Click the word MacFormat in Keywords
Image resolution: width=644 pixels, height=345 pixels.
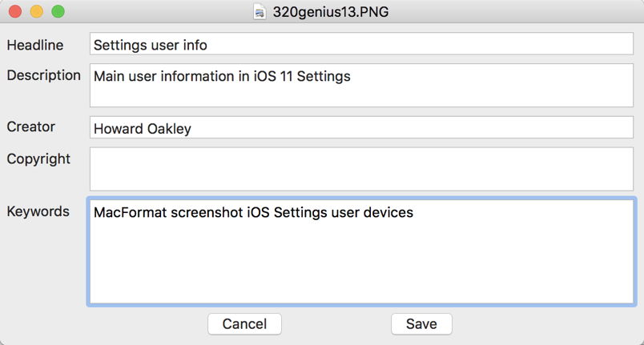tap(130, 213)
